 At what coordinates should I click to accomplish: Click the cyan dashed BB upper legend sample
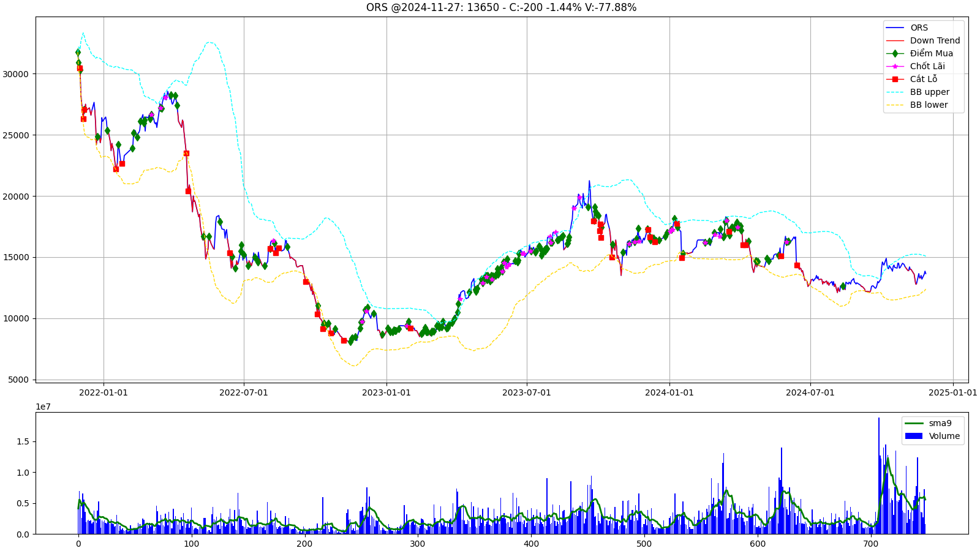(x=895, y=92)
